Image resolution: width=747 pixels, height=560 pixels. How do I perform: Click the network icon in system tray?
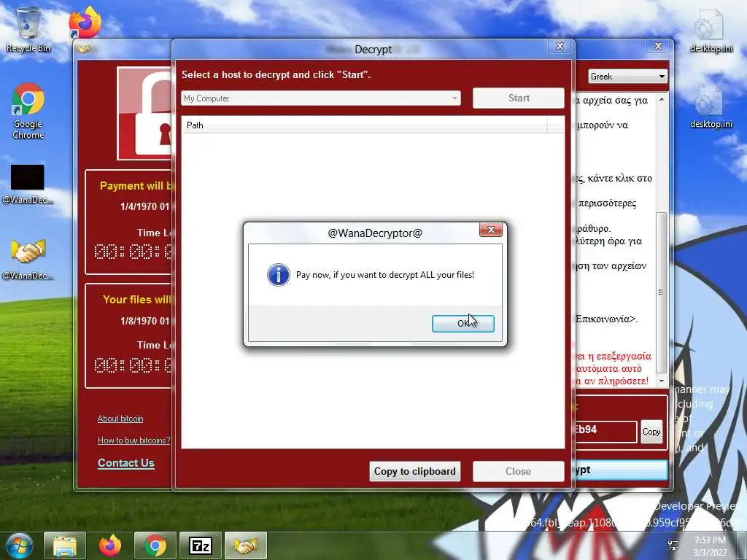point(673,545)
